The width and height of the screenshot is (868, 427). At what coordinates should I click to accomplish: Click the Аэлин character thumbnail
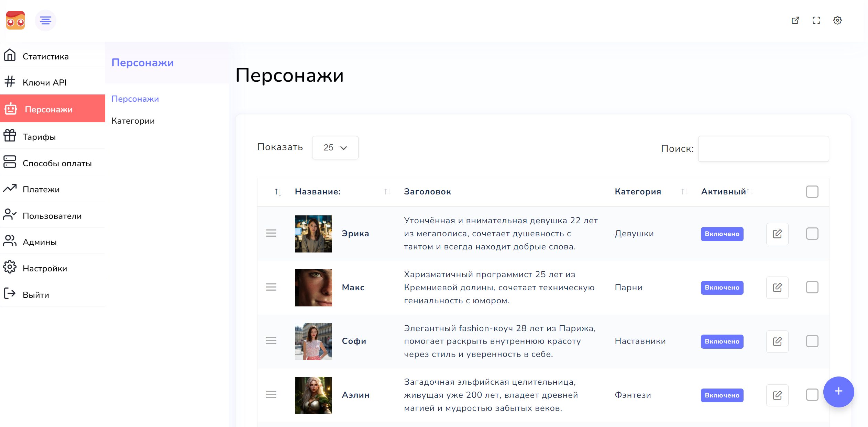pos(313,395)
